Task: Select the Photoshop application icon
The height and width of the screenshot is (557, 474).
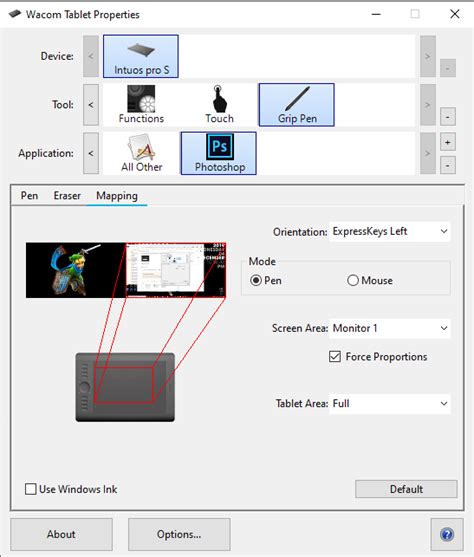Action: click(219, 153)
